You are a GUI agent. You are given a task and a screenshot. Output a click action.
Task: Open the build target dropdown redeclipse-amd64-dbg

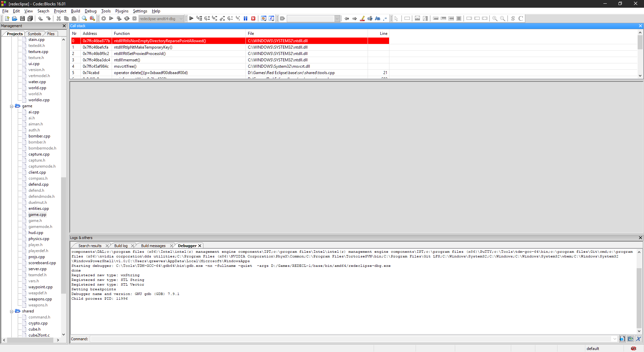click(x=181, y=18)
